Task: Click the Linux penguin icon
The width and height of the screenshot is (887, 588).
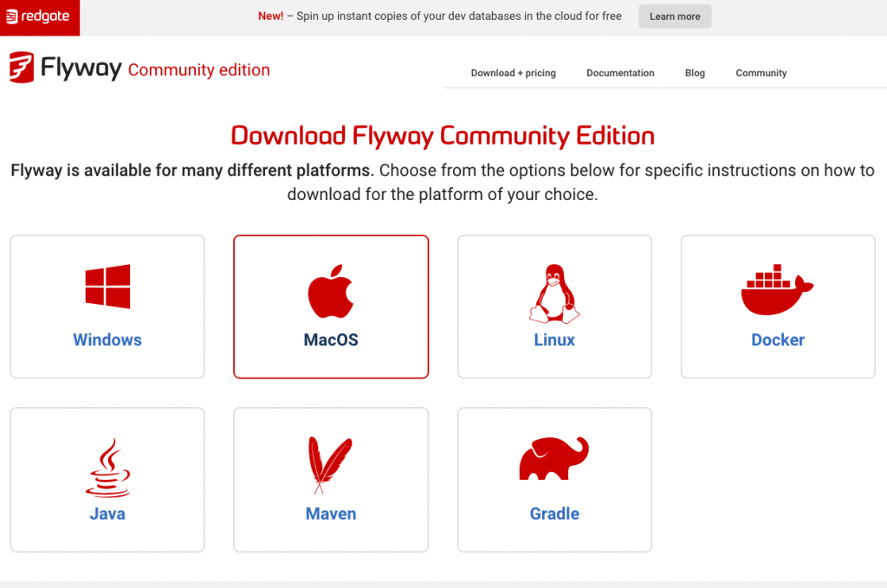Action: (x=554, y=293)
